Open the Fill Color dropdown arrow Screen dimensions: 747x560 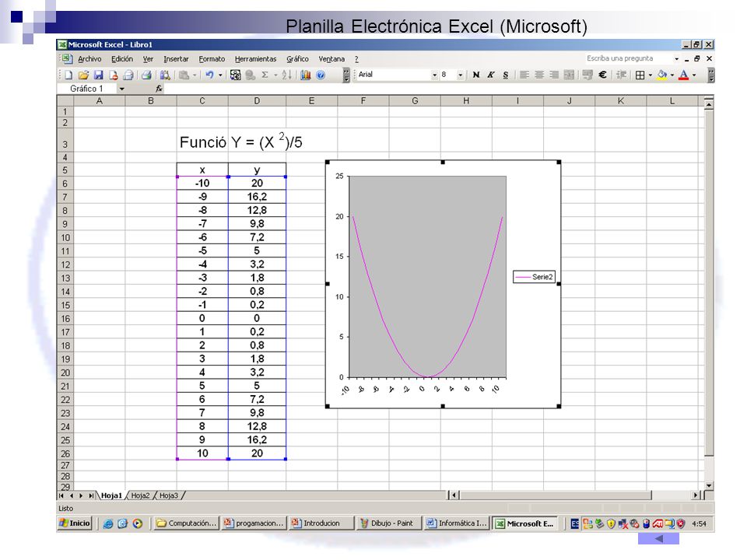[x=672, y=75]
